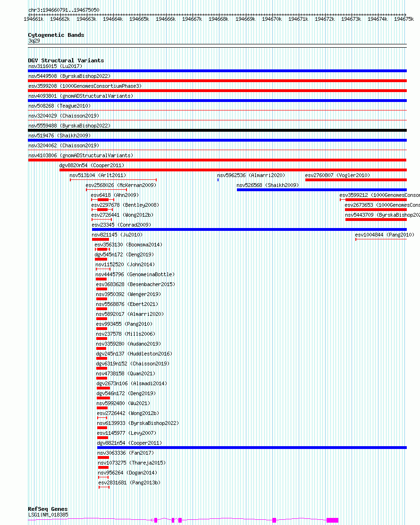420x525 pixels.
Task: Select nsv3204062 (Chaisson2019) label
Action: coord(64,145)
